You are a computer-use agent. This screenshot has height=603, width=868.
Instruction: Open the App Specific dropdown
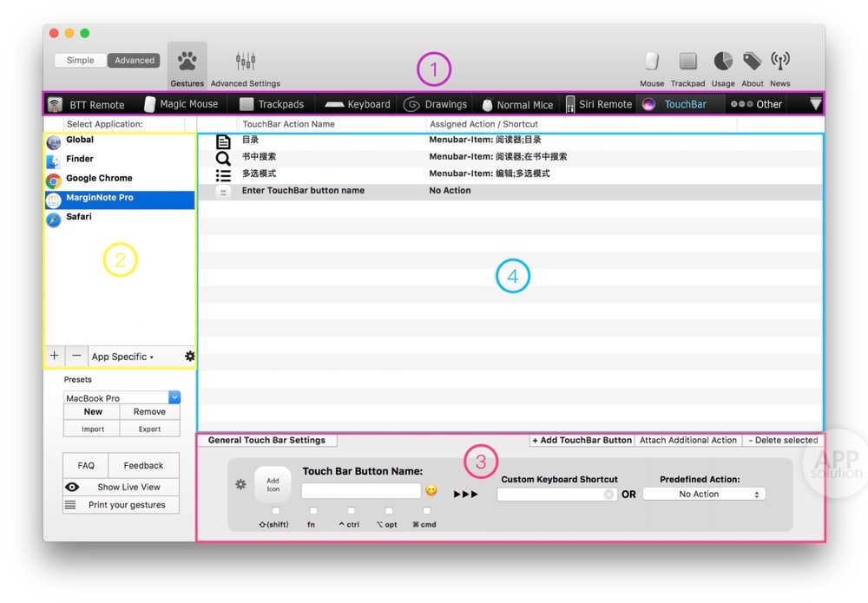tap(122, 357)
